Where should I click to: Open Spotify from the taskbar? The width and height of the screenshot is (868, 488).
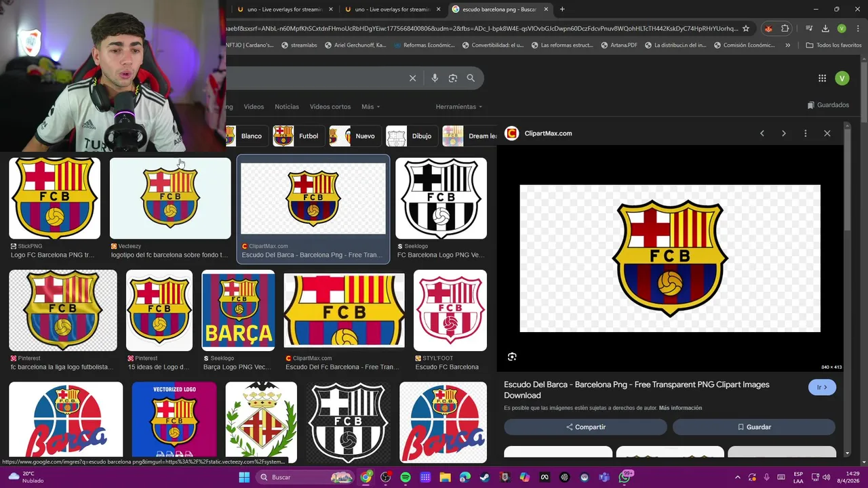click(406, 477)
